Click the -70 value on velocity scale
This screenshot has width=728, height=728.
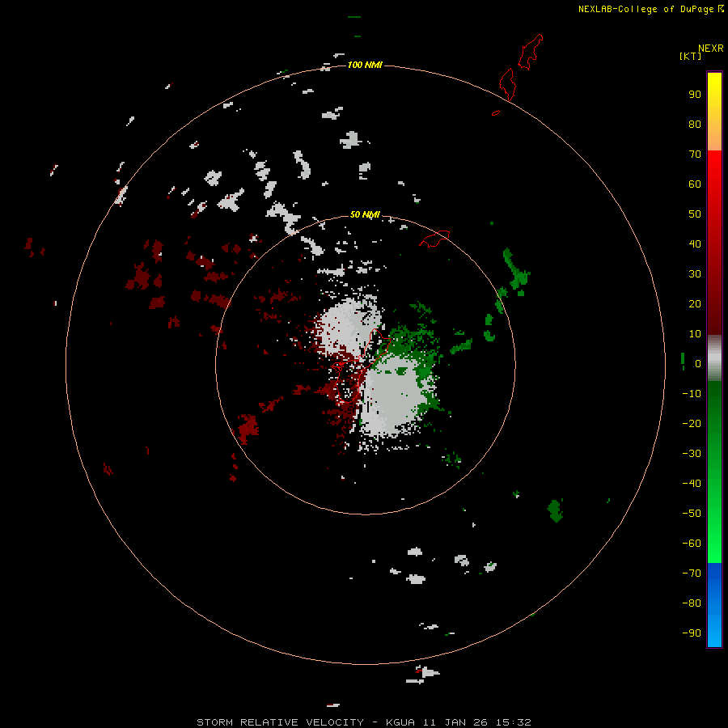coord(692,574)
